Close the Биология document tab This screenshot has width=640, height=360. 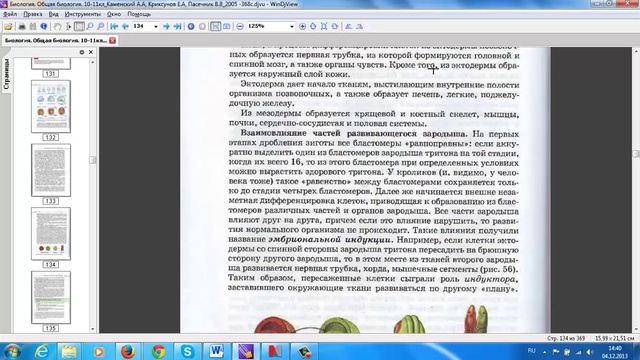tap(113, 40)
